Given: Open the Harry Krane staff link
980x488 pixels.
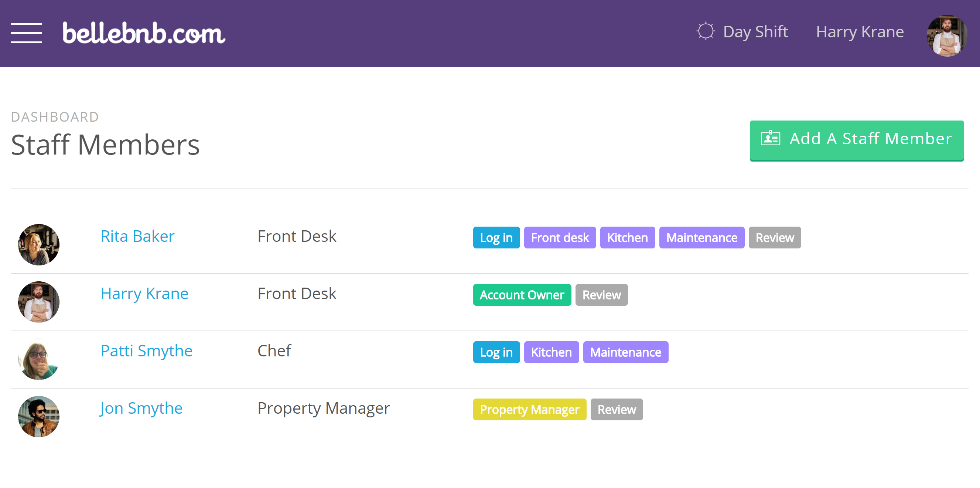Looking at the screenshot, I should [144, 294].
